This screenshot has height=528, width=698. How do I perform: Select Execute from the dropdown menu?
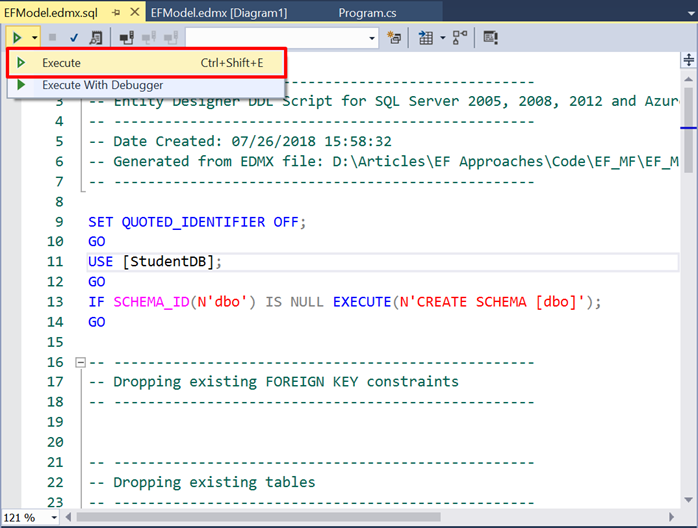(x=146, y=63)
